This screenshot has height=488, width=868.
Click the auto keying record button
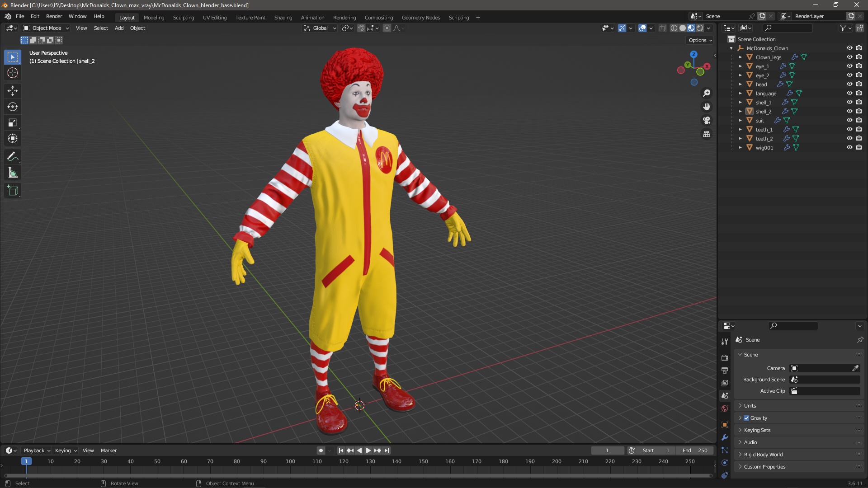[321, 450]
